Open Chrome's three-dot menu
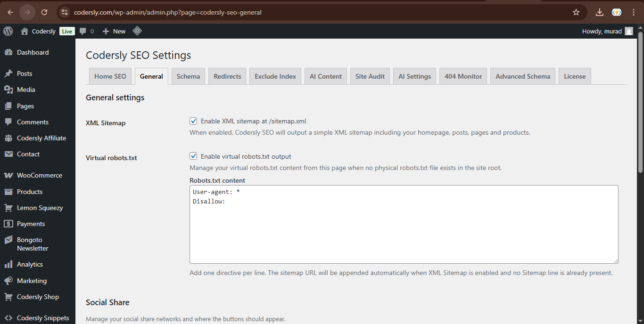Image resolution: width=644 pixels, height=324 pixels. click(x=634, y=12)
